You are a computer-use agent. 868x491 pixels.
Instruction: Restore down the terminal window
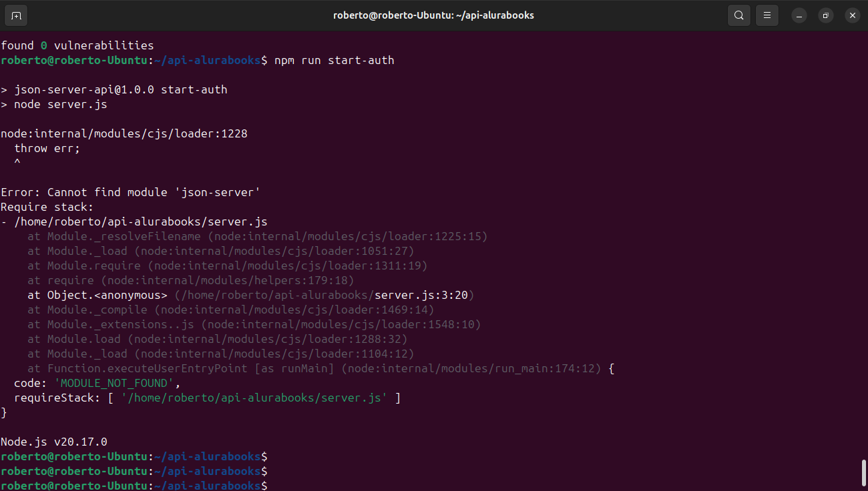(826, 15)
